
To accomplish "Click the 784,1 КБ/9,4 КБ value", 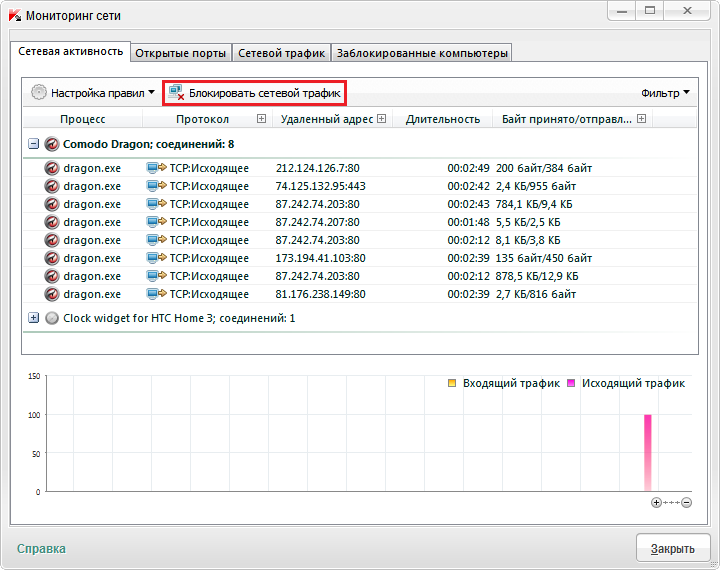I will (534, 204).
